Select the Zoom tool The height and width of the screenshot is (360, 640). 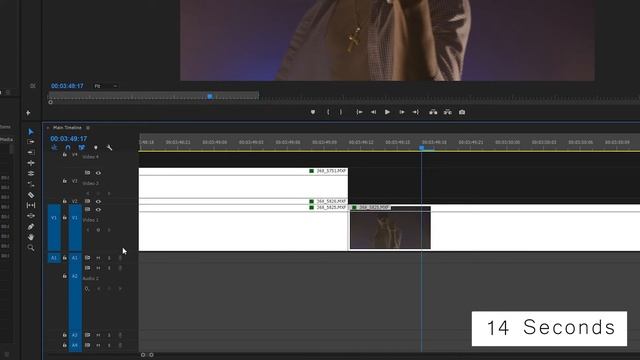(x=31, y=248)
